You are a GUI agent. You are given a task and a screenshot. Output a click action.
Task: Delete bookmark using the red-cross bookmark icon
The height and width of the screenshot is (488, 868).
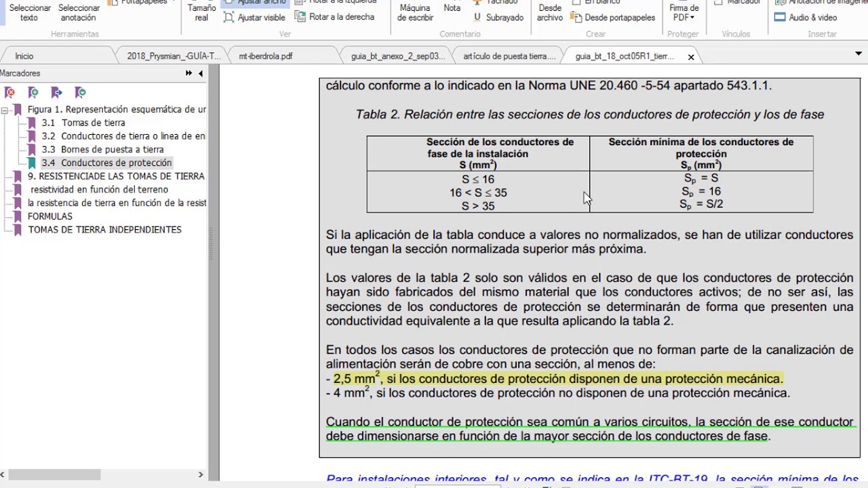point(9,92)
